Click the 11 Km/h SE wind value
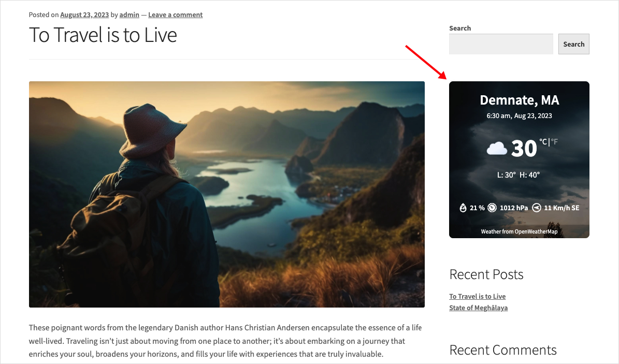The image size is (619, 364). coord(562,208)
